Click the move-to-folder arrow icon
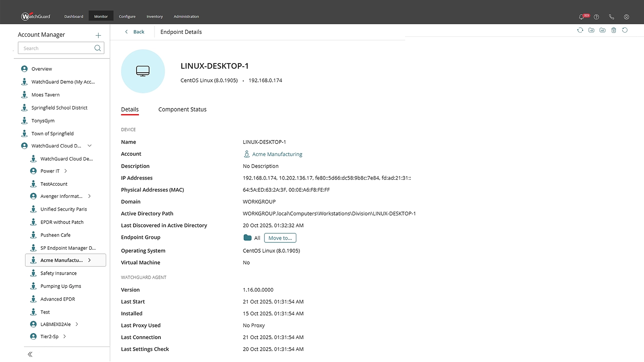This screenshot has width=644, height=362. coord(591,30)
